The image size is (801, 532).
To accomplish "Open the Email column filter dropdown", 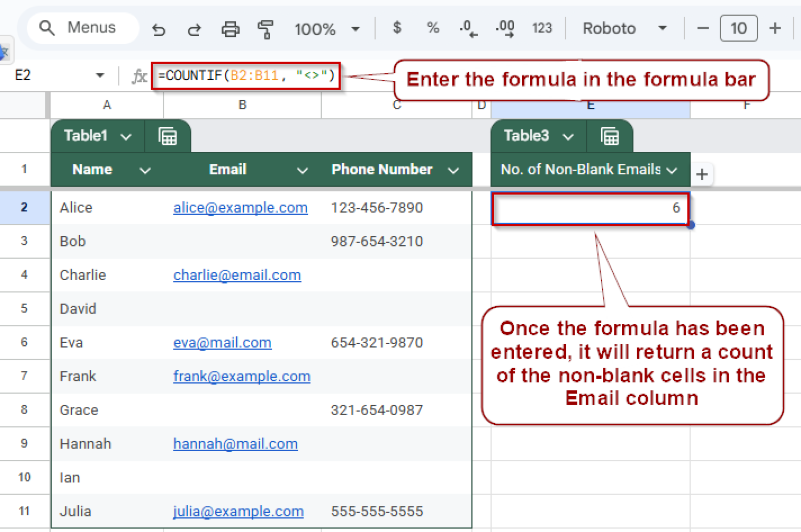I will 303,170.
